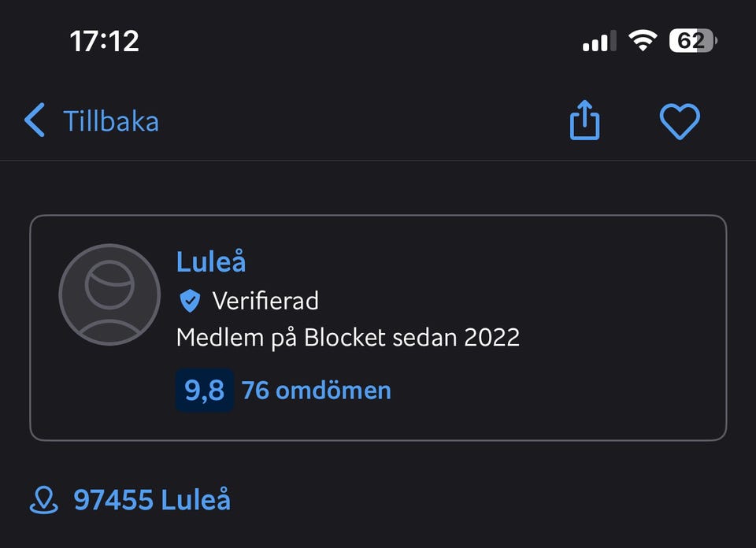Tap the map pin location icon
The image size is (756, 548).
(44, 500)
